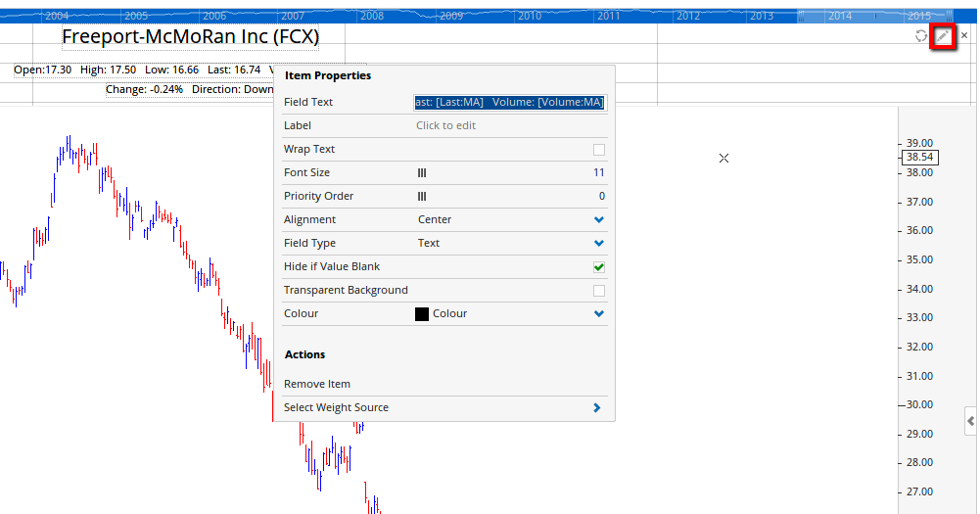Image resolution: width=980 pixels, height=514 pixels.
Task: Enable the Transparent Background checkbox
Action: pos(599,291)
